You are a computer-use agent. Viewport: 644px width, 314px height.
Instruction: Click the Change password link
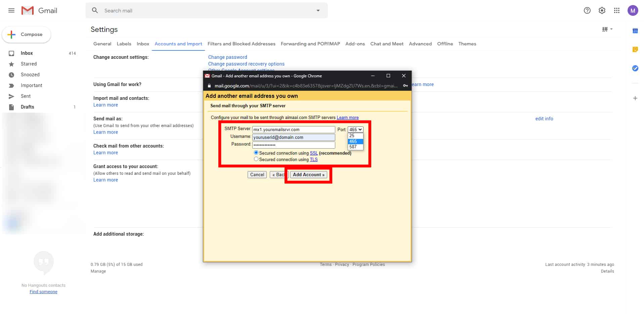[227, 57]
